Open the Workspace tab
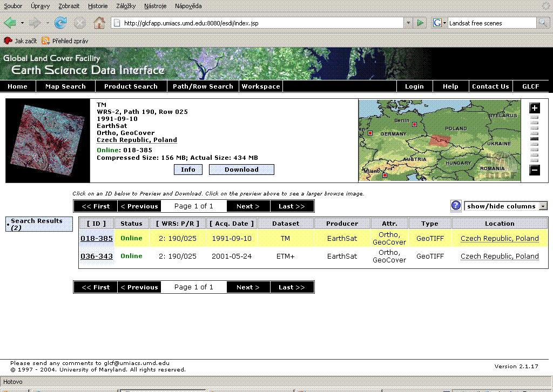 [261, 86]
